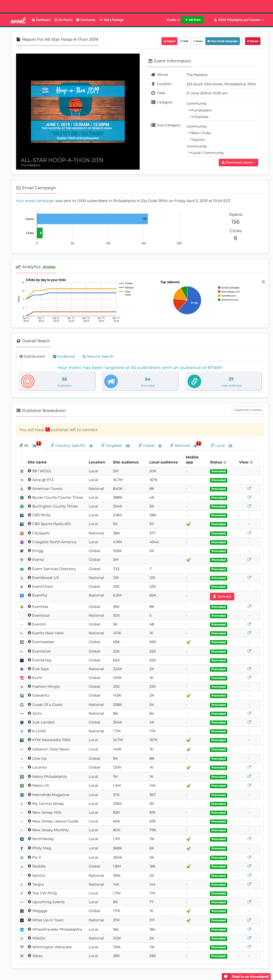273x980 pixels.
Task: Click the Connect button for Eventful
Action: tap(222, 597)
